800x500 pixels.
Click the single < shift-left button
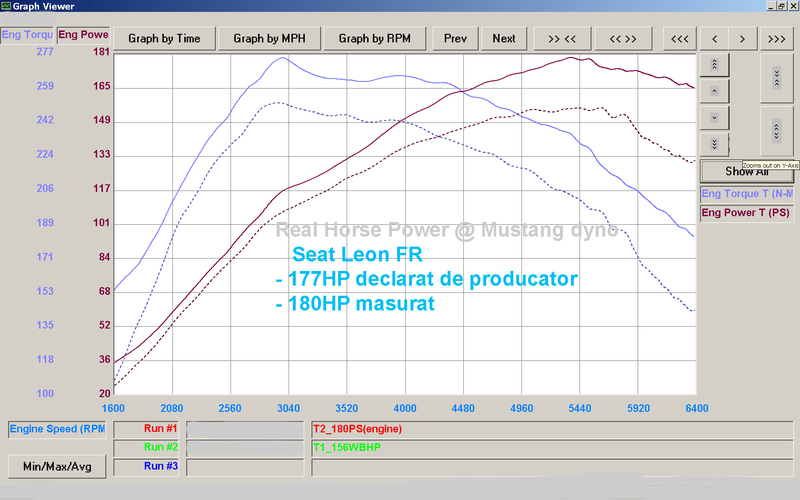pos(714,39)
